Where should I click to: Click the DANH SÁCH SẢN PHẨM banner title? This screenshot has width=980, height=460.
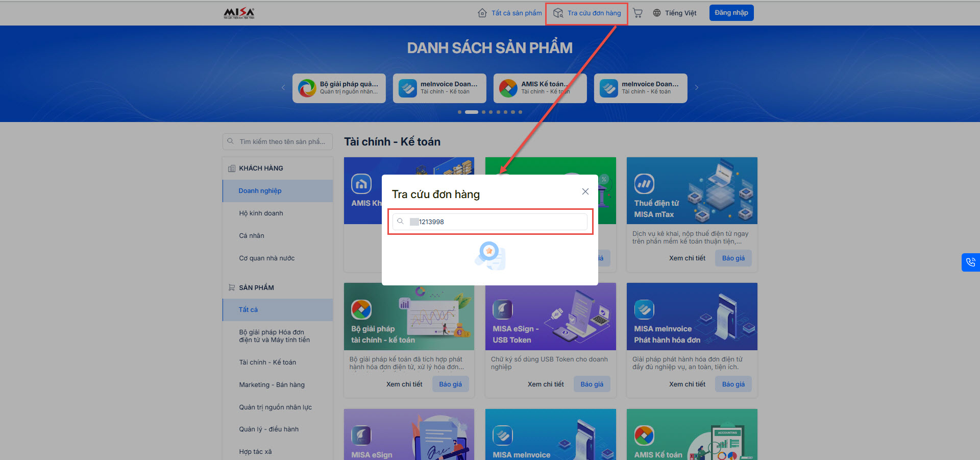[490, 48]
